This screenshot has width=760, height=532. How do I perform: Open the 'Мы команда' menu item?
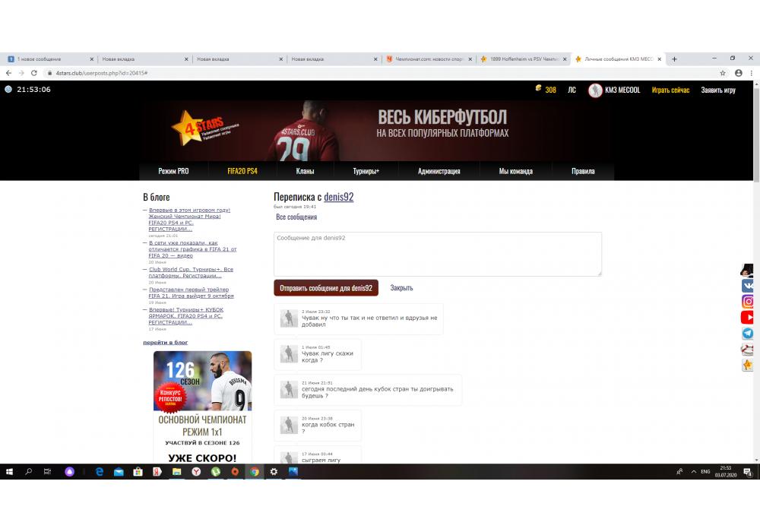pyautogui.click(x=516, y=171)
